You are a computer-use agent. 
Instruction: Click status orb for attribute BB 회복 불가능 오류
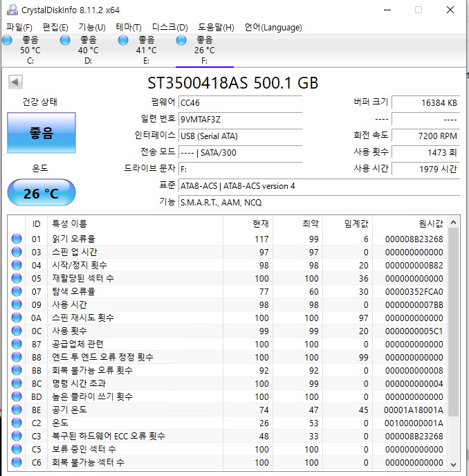point(17,370)
